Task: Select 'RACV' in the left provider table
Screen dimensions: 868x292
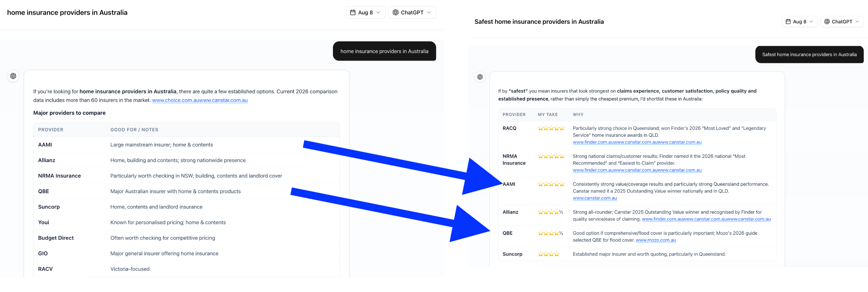Action: pyautogui.click(x=45, y=269)
